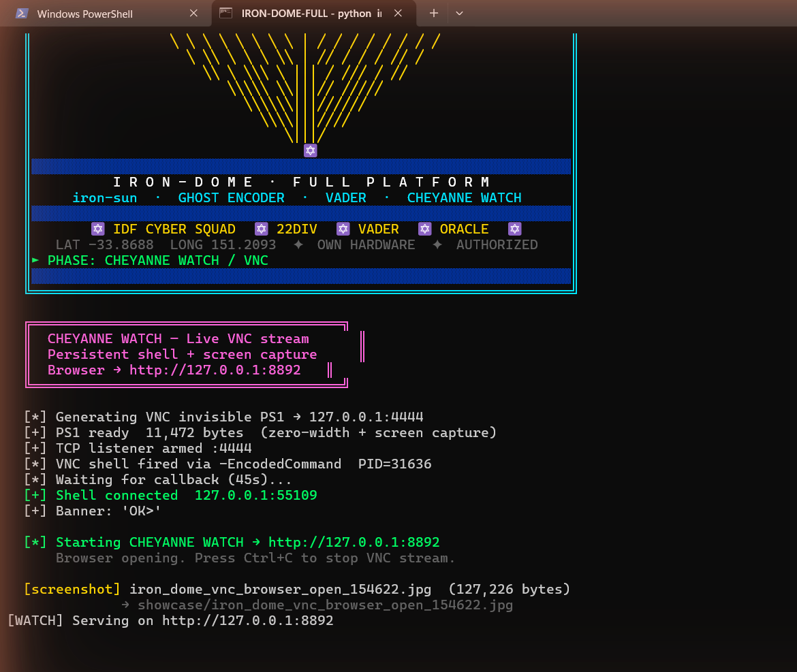Screen dimensions: 797x672
Task: Click the 'OWN HARDWARE' text
Action: (x=366, y=245)
